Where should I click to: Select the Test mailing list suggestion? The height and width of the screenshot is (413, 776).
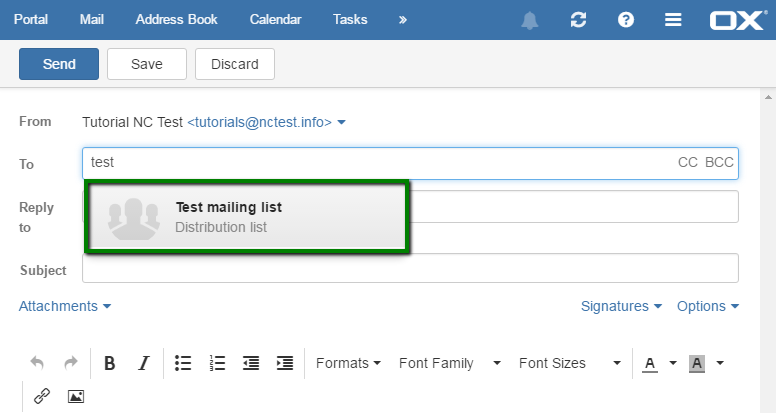pos(247,217)
